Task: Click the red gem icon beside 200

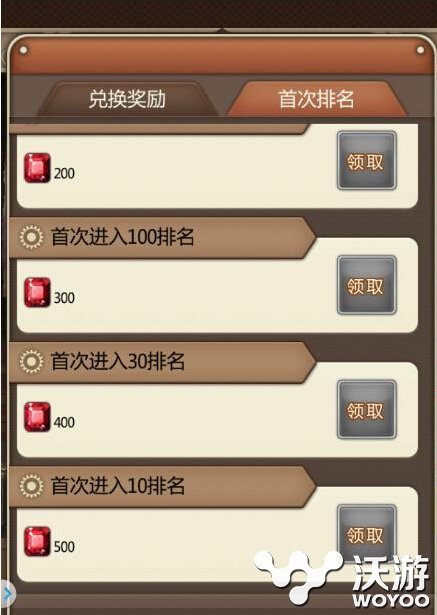Action: click(x=37, y=168)
